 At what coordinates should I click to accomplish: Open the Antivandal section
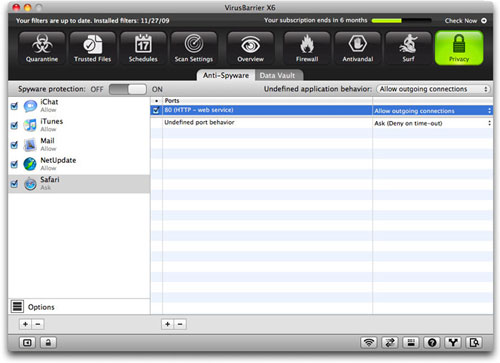point(358,48)
